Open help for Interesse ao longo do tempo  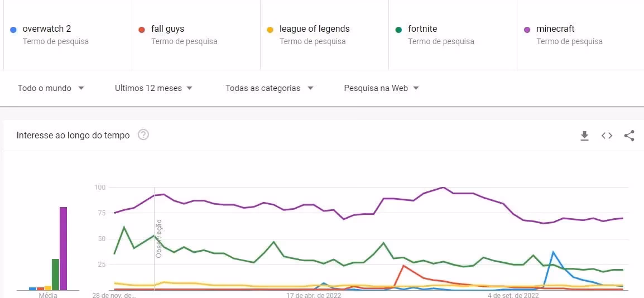[x=143, y=135]
